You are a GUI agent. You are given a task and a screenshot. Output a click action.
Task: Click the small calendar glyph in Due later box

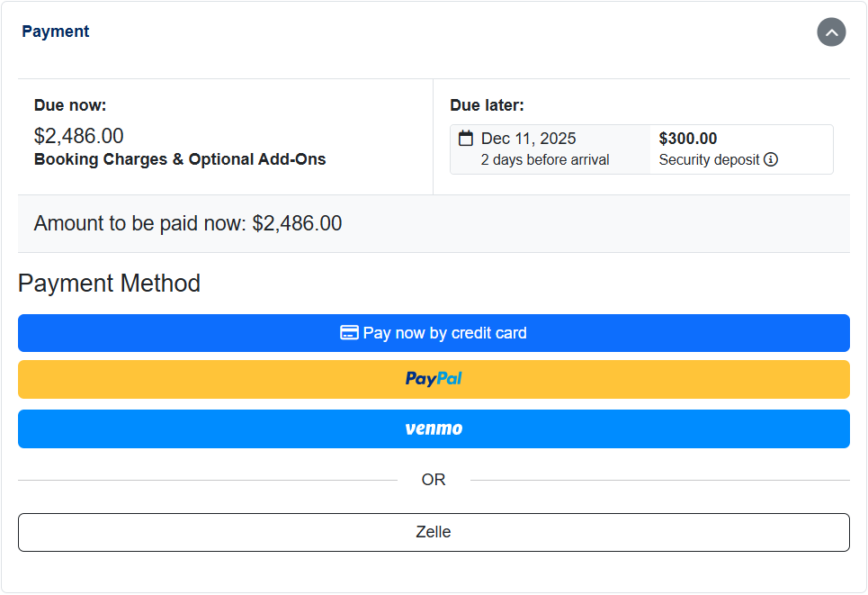[466, 140]
